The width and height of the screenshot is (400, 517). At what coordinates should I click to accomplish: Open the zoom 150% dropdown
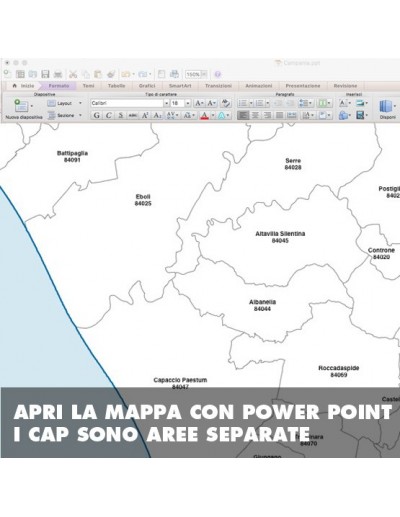point(204,74)
